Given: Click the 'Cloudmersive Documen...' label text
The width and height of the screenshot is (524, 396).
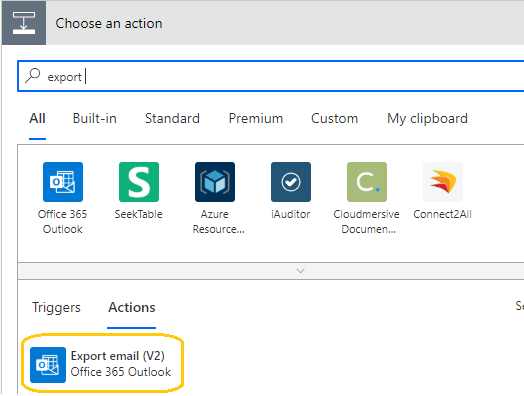Looking at the screenshot, I should click(367, 222).
